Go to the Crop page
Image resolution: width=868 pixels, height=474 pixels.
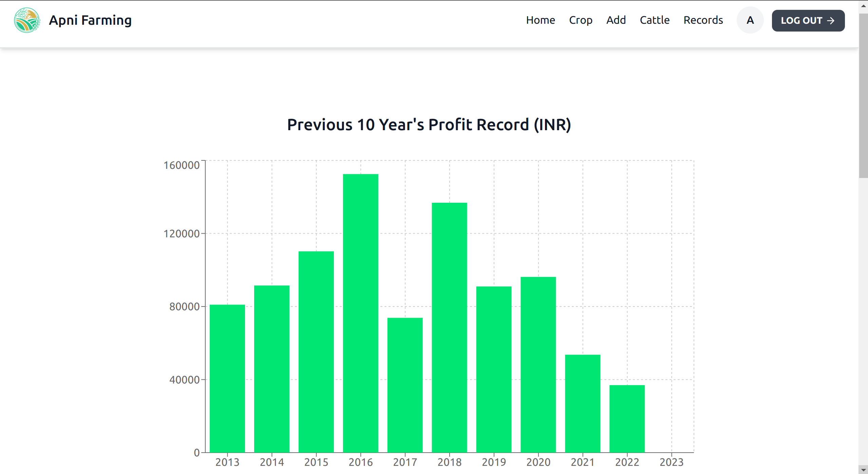581,20
